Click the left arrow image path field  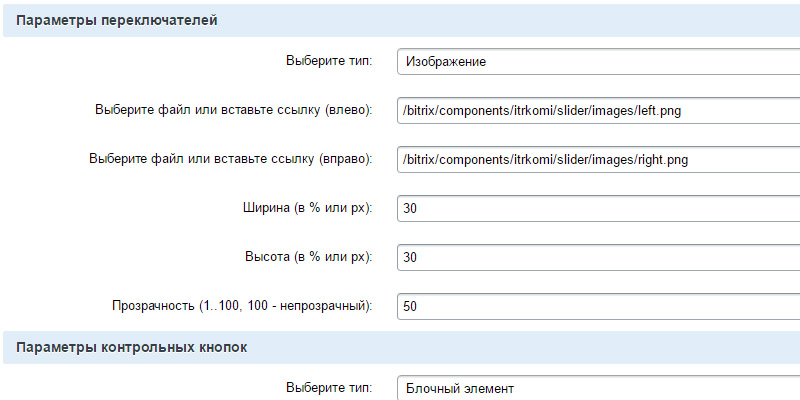597,110
